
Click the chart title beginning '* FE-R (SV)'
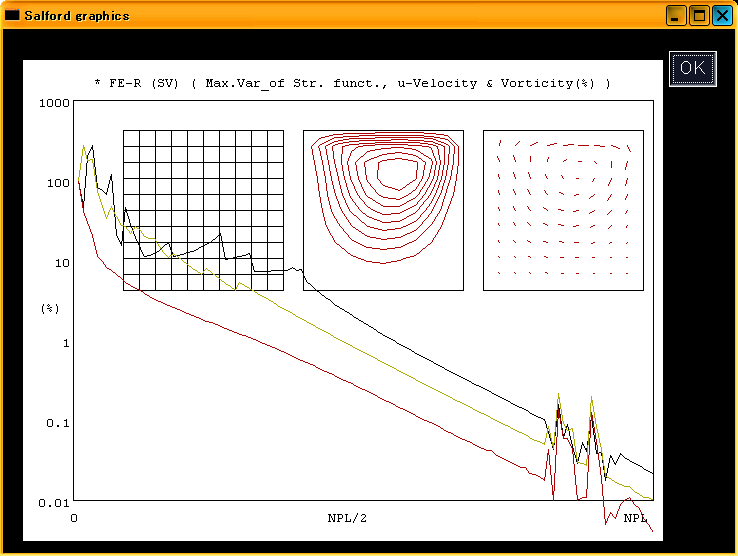pos(353,83)
